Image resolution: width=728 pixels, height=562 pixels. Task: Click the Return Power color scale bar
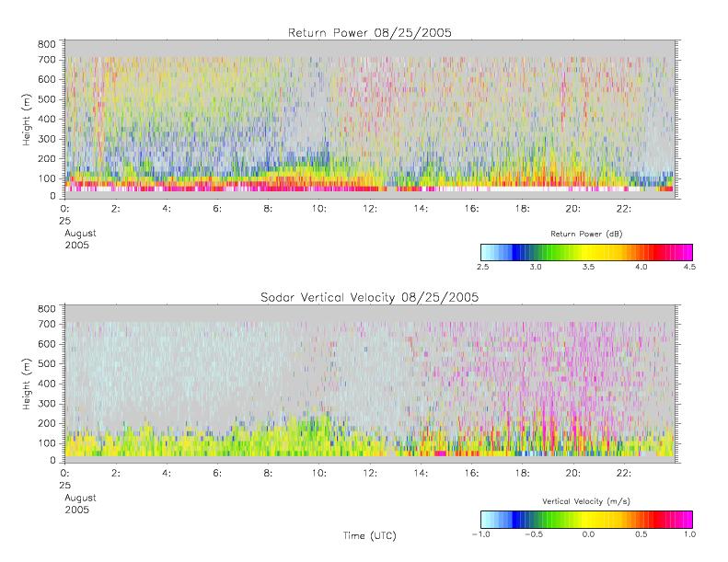tap(586, 252)
